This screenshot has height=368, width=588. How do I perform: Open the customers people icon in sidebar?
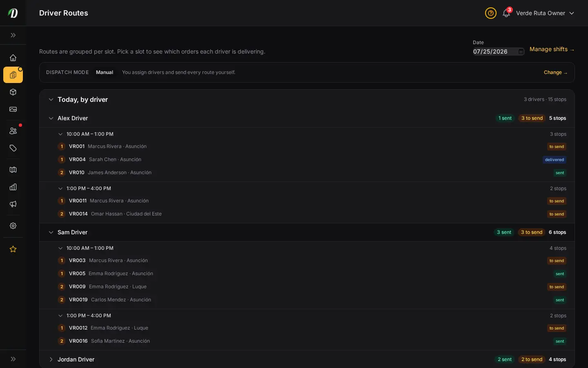click(13, 131)
